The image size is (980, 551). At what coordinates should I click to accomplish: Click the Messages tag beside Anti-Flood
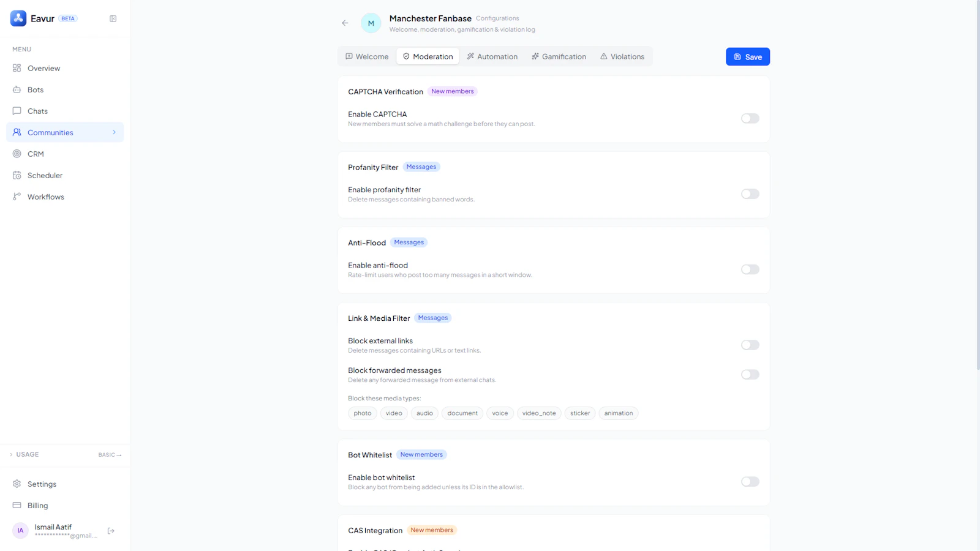pyautogui.click(x=409, y=242)
